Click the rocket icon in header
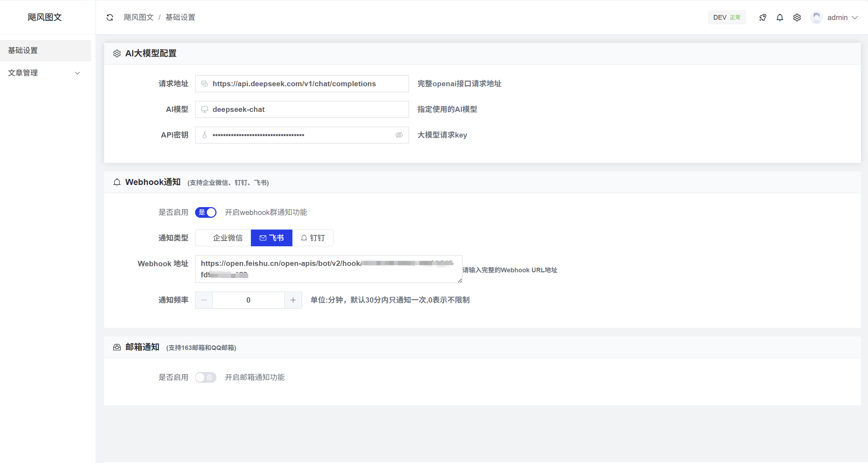 coord(763,17)
